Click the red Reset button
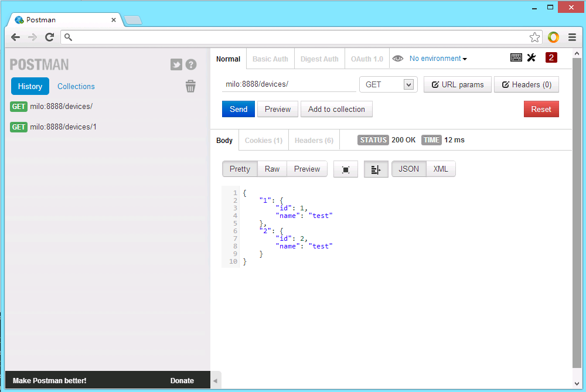The image size is (586, 392). 541,109
